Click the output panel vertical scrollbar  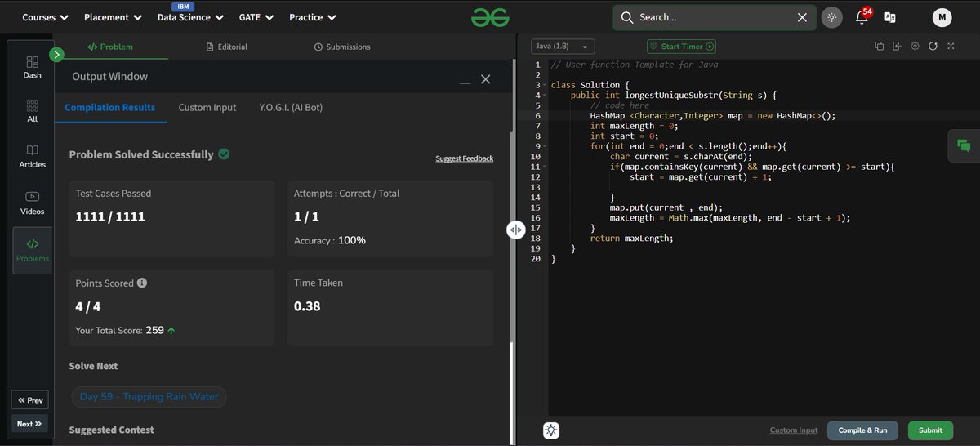point(512,392)
